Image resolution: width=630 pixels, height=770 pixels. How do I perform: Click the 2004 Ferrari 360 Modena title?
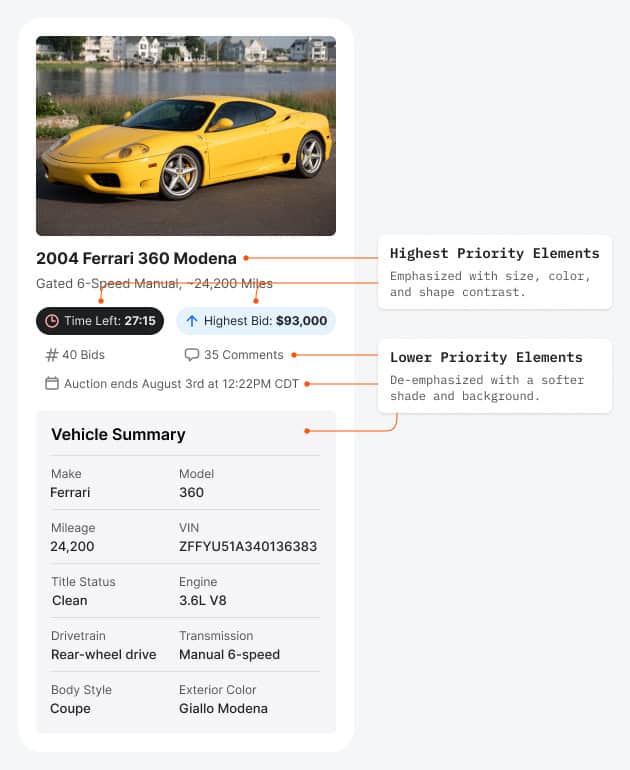(136, 258)
